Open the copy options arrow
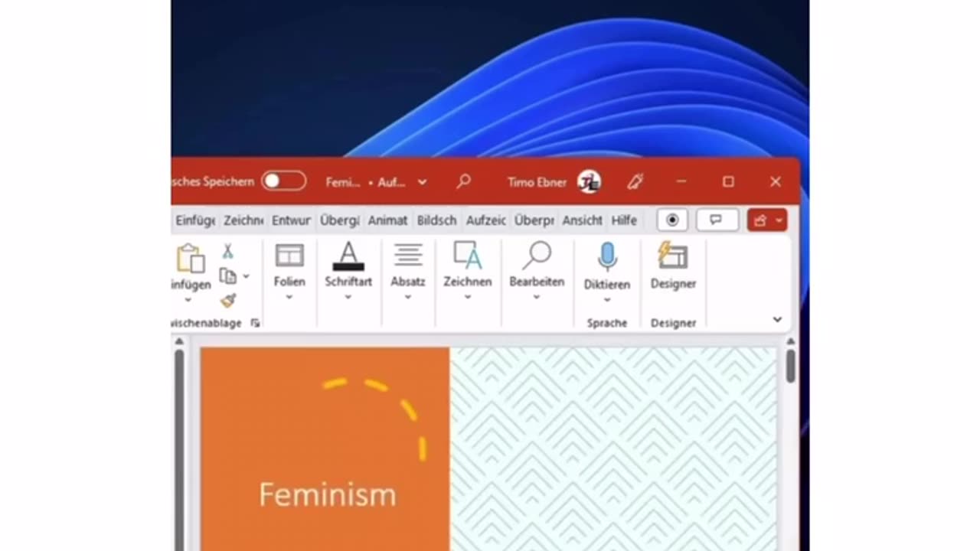Viewport: 980px width, 551px height. 246,276
